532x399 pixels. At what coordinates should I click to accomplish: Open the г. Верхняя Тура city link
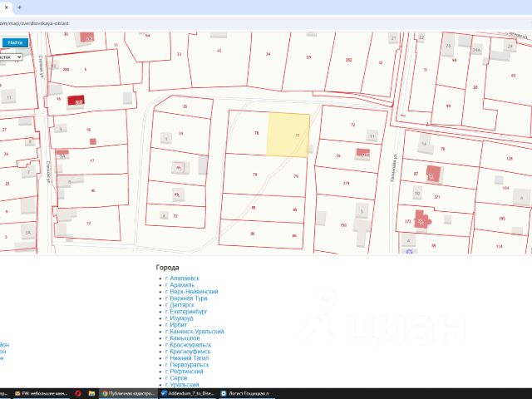(186, 298)
